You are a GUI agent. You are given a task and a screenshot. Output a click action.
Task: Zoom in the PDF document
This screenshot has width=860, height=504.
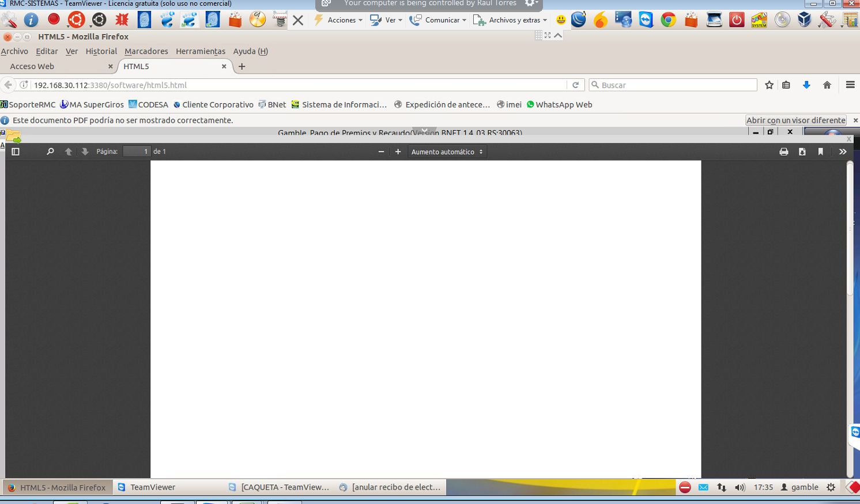[x=398, y=151]
